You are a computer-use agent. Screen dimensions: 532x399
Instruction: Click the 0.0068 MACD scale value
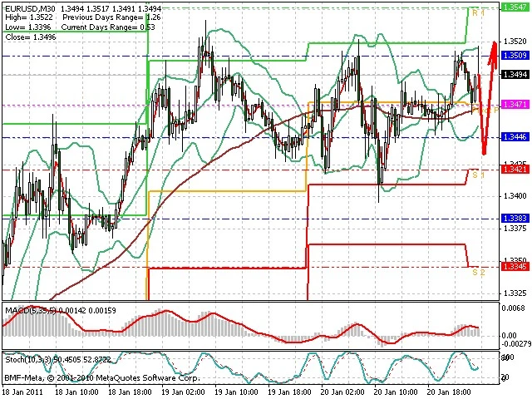click(x=515, y=308)
